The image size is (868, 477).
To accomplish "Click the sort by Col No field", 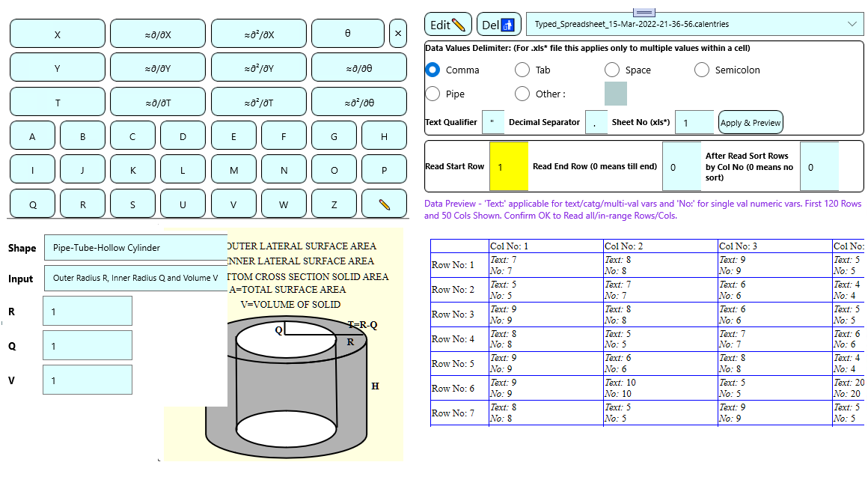I will point(820,166).
